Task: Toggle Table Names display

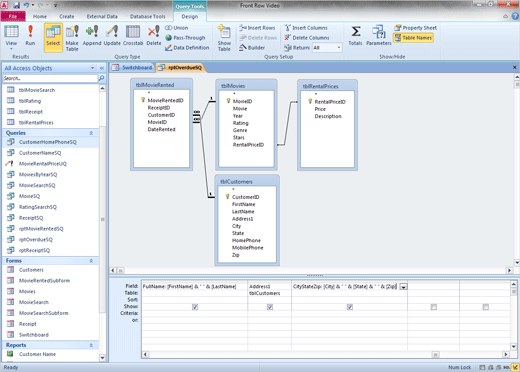Action: point(413,38)
